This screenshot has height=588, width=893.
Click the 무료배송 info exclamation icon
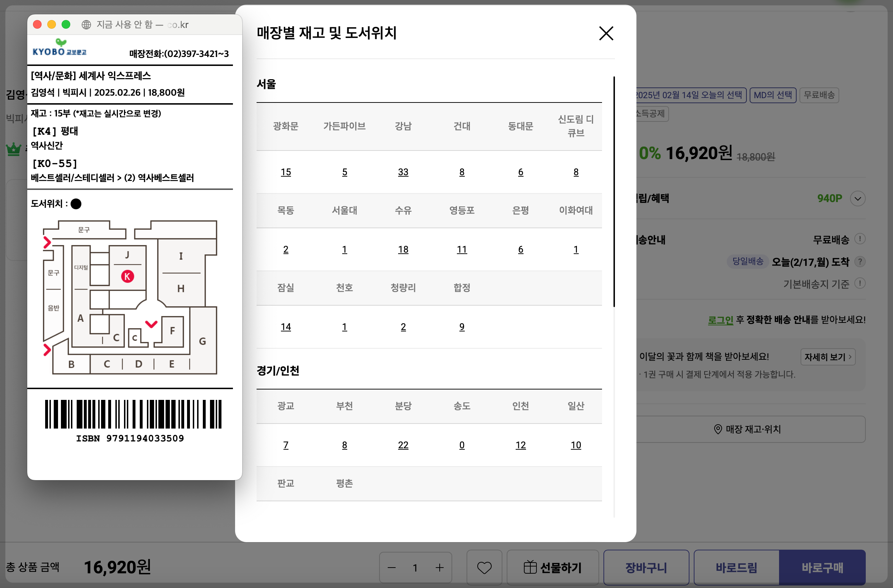(x=860, y=239)
